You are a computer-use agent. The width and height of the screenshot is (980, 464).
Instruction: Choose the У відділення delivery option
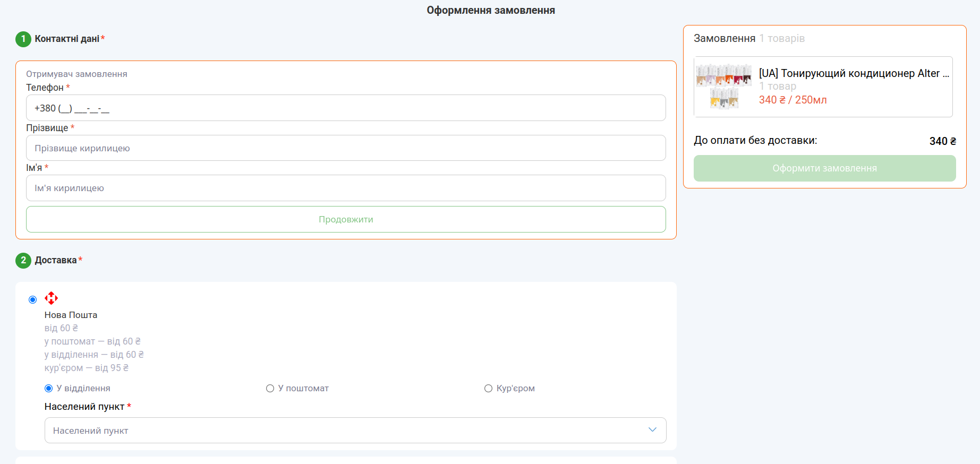49,389
